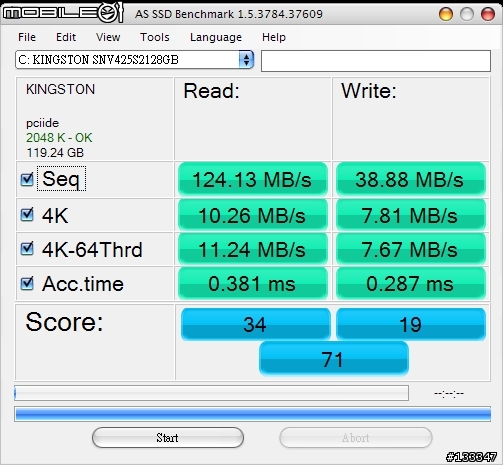503x465 pixels.
Task: Click the 4K-64Thrd write result 7.67 MB/s
Action: point(410,249)
